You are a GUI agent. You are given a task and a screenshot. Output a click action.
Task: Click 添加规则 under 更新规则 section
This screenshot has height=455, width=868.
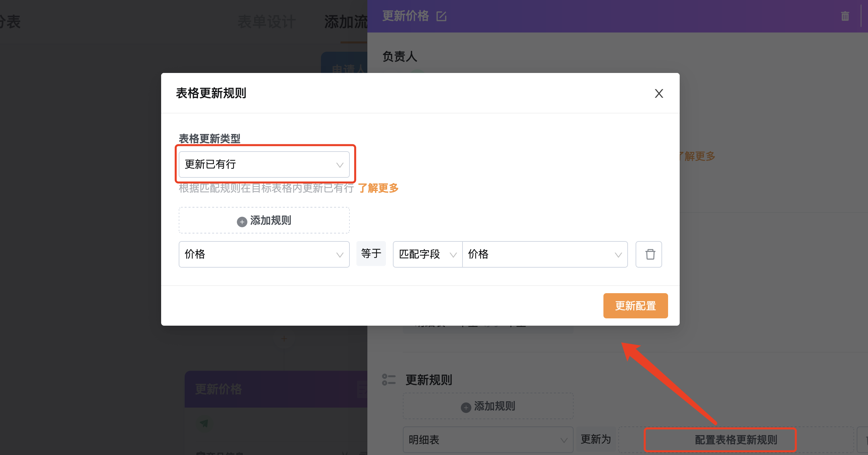(x=488, y=406)
